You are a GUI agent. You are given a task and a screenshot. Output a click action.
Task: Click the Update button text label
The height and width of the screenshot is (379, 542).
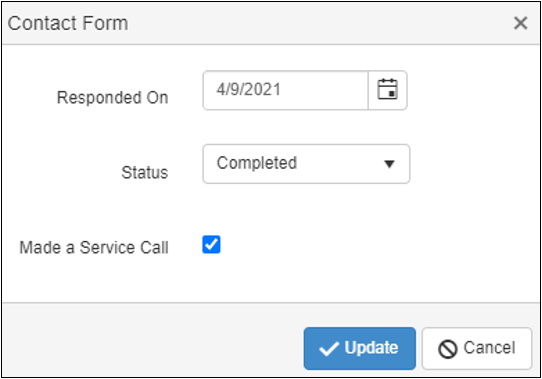[371, 348]
